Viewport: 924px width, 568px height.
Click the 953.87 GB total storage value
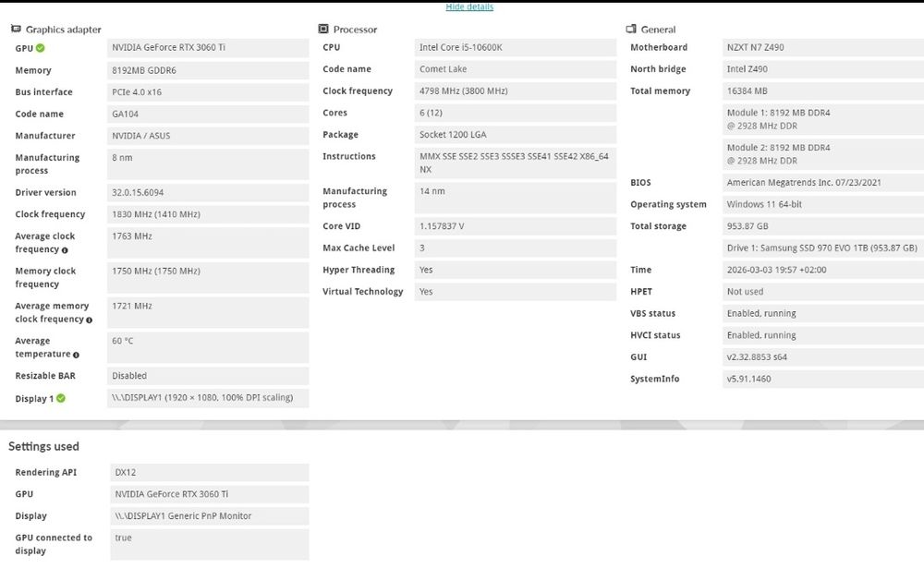click(x=822, y=225)
